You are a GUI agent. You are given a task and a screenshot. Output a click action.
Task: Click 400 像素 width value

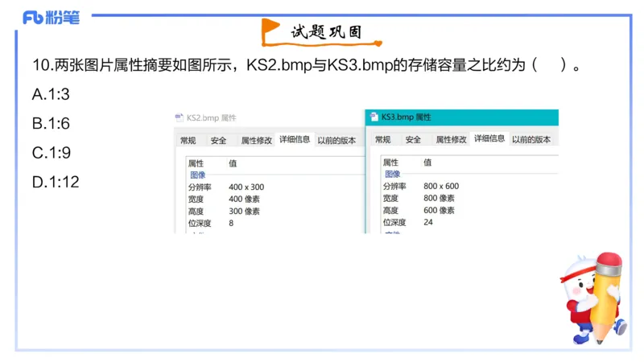tap(244, 199)
